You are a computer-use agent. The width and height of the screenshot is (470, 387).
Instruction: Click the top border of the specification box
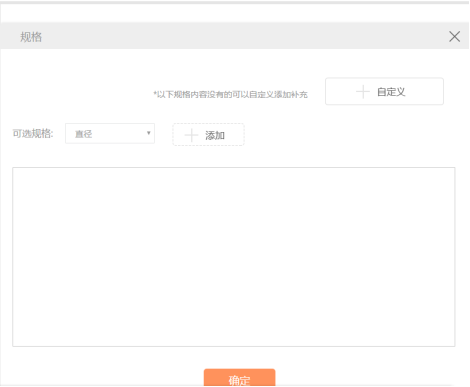[x=234, y=168]
